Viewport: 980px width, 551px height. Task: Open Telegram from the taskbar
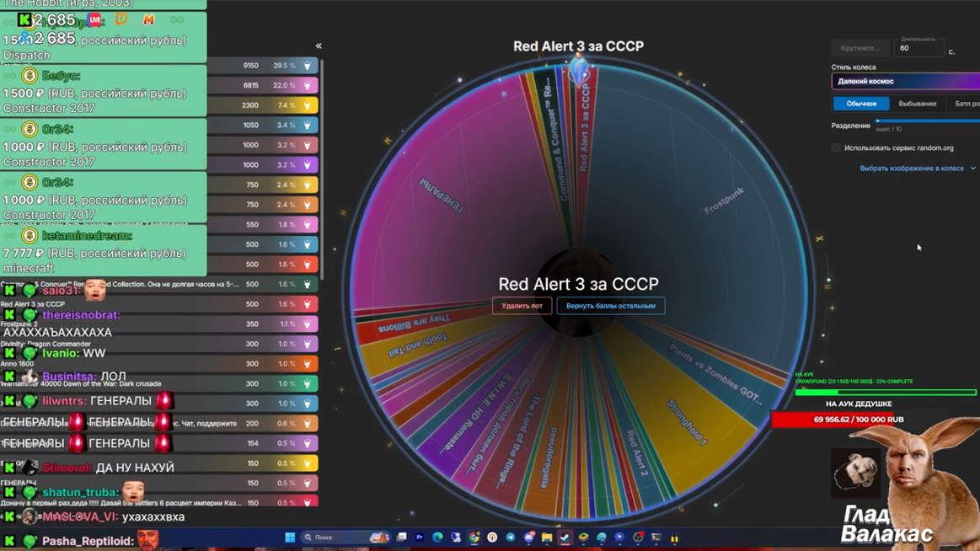(511, 538)
